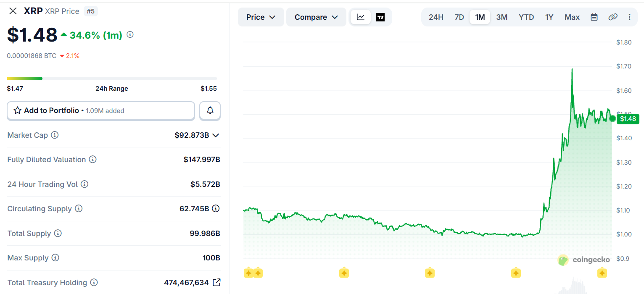
Task: Open external link icon beside 474,467,634
Action: (216, 282)
